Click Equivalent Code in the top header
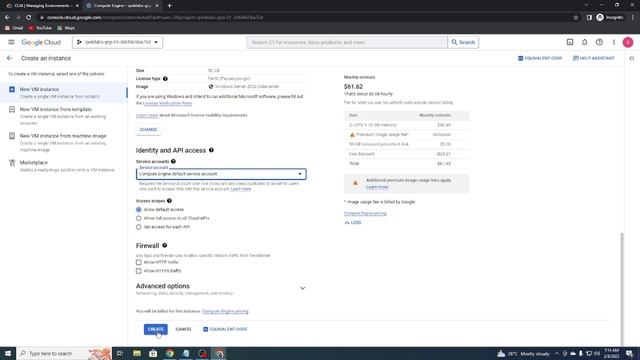The width and height of the screenshot is (640, 360). [x=540, y=58]
